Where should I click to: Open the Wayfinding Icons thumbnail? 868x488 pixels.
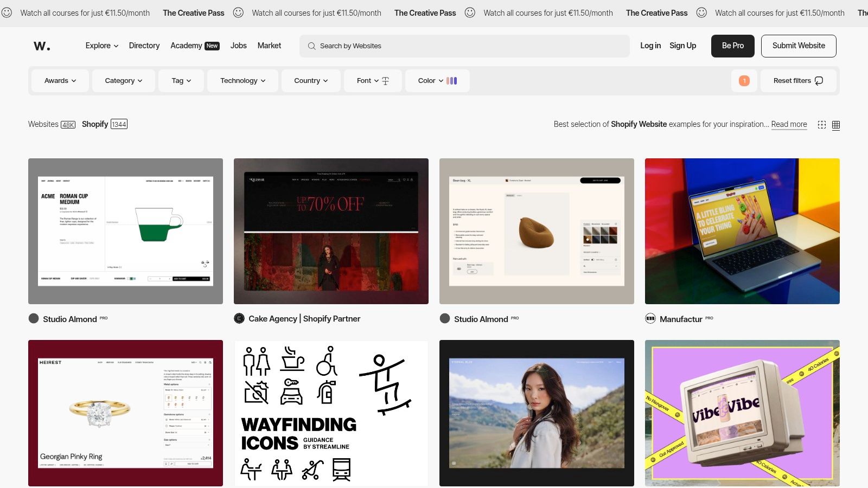(x=331, y=413)
